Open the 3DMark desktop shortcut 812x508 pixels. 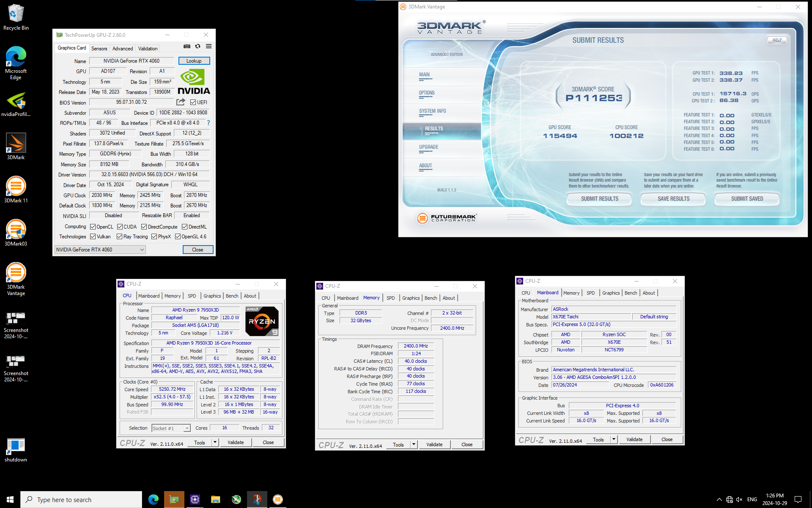tap(16, 146)
